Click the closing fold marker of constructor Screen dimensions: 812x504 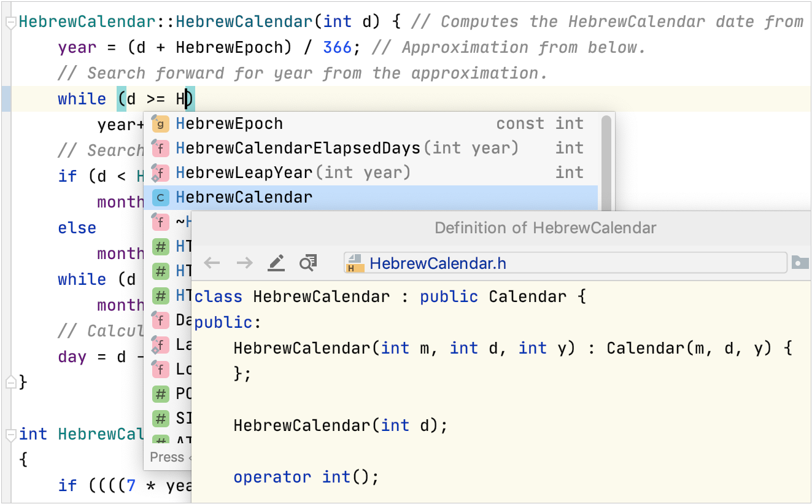point(10,382)
